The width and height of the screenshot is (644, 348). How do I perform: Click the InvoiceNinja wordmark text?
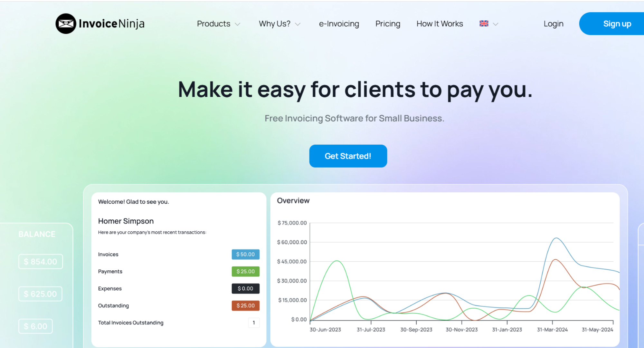[x=111, y=24]
